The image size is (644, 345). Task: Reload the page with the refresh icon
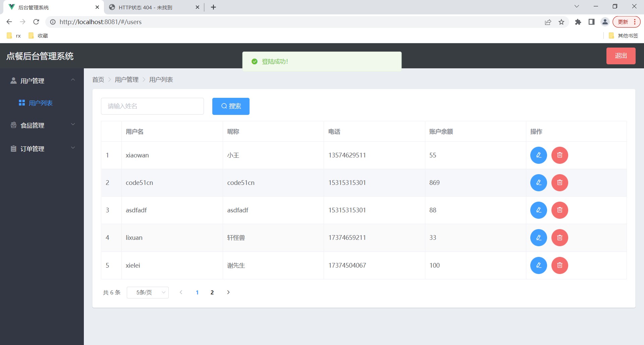36,22
